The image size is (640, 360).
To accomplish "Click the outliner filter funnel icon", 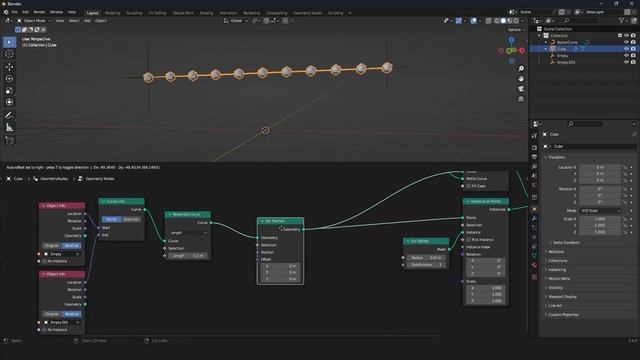I will coord(622,20).
